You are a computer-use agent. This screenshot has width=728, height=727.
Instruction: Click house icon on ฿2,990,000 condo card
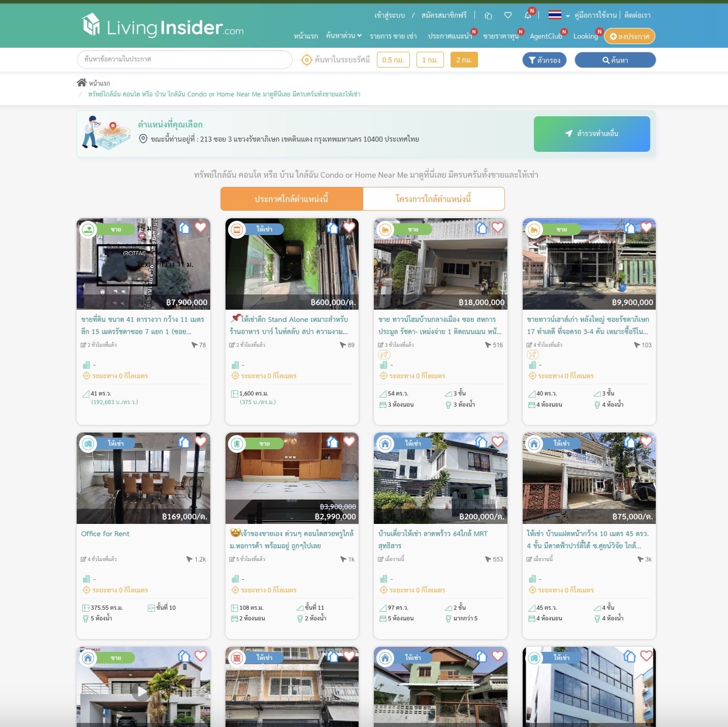(x=333, y=442)
